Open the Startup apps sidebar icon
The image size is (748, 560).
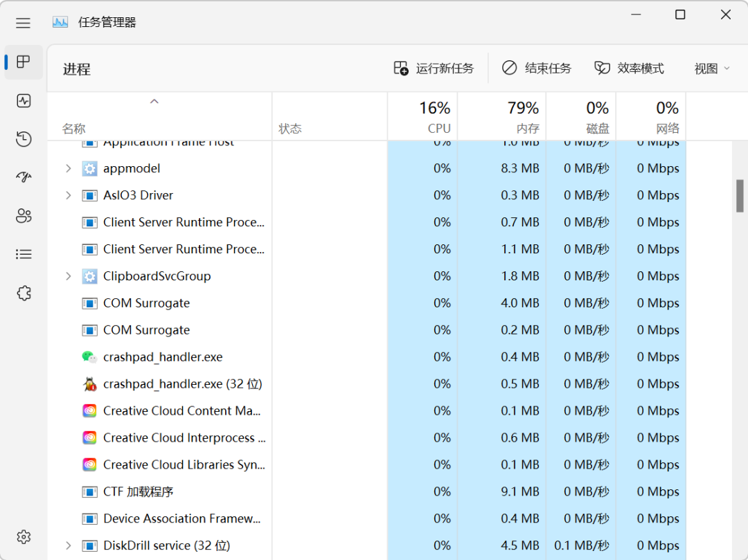(24, 177)
